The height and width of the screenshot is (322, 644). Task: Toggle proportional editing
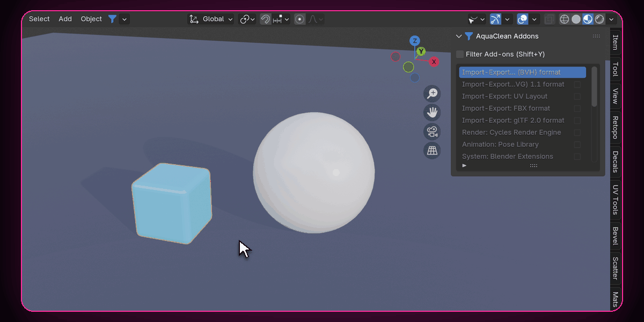point(300,19)
